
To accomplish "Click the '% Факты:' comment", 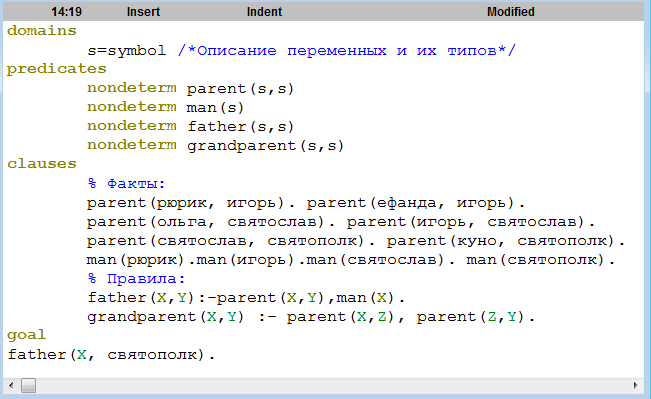I will pyautogui.click(x=126, y=184).
